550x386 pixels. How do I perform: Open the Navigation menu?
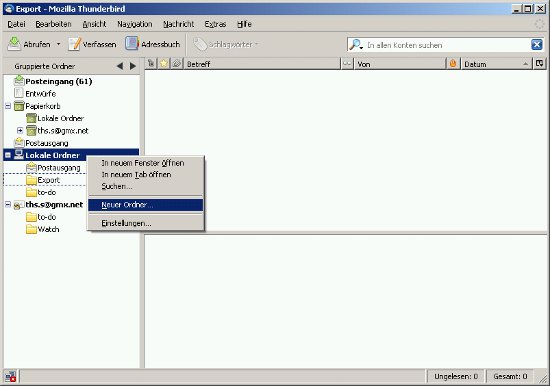135,24
